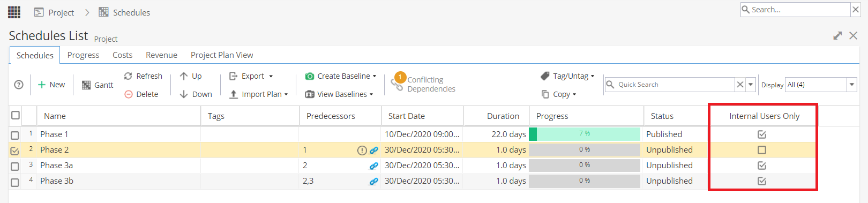Open the Export dropdown

pyautogui.click(x=251, y=76)
